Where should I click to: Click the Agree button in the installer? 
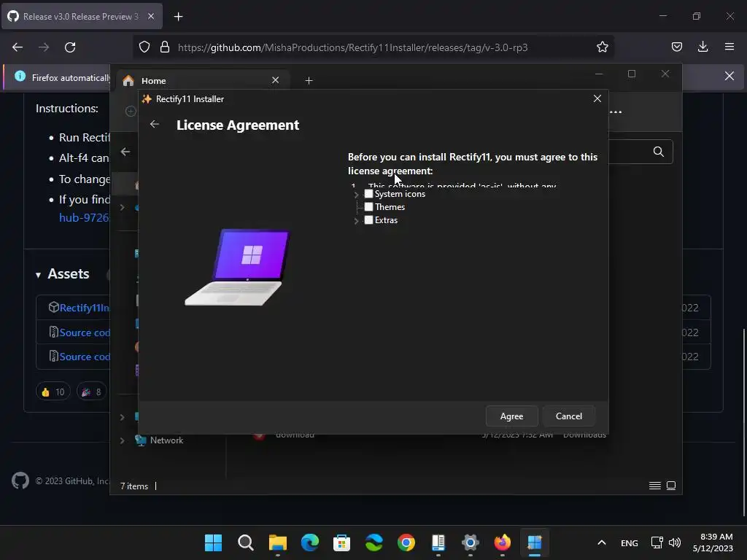point(511,416)
